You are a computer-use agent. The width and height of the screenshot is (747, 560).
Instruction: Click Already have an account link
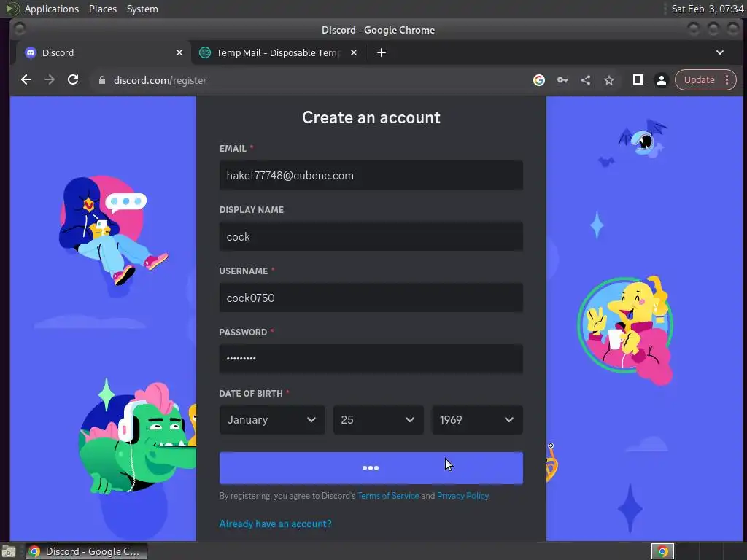point(275,524)
